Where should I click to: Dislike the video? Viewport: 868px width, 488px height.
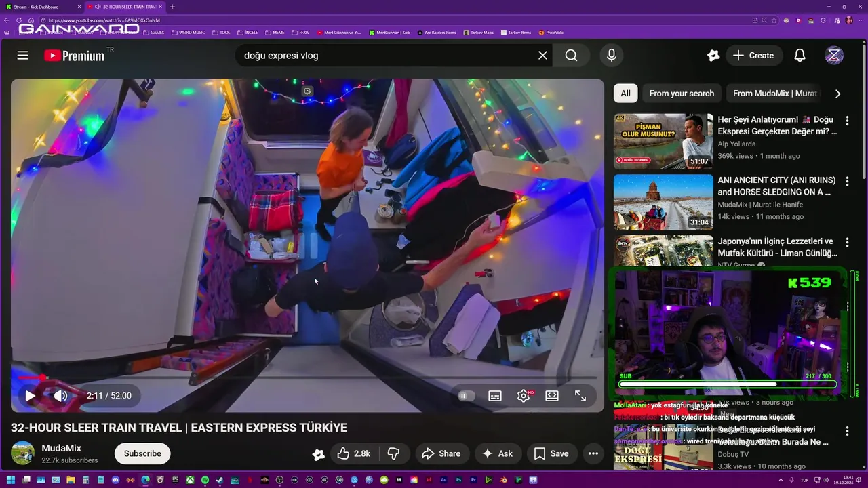coord(393,453)
